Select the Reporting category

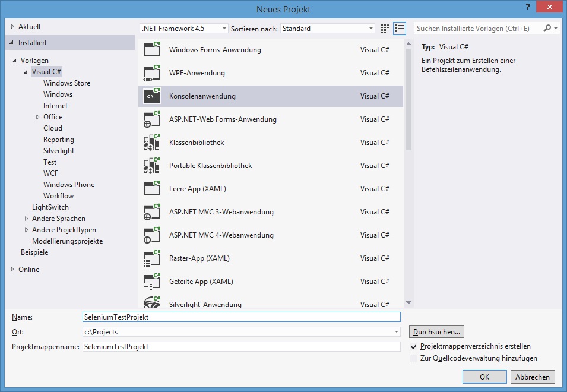(59, 140)
